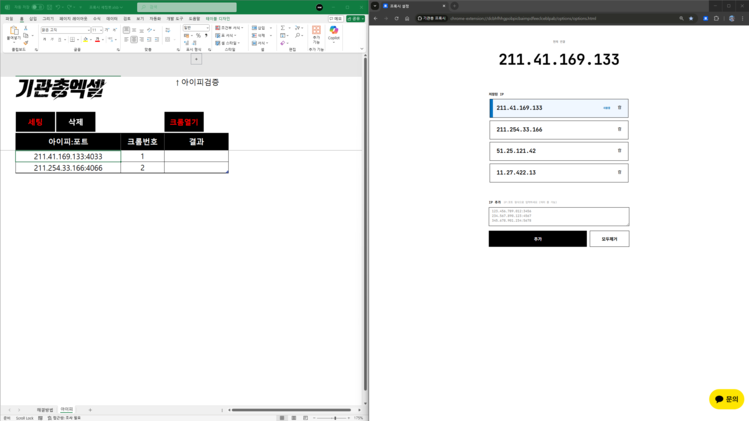Open the Page Layout ribbon tab
This screenshot has width=749, height=421.
coord(73,19)
